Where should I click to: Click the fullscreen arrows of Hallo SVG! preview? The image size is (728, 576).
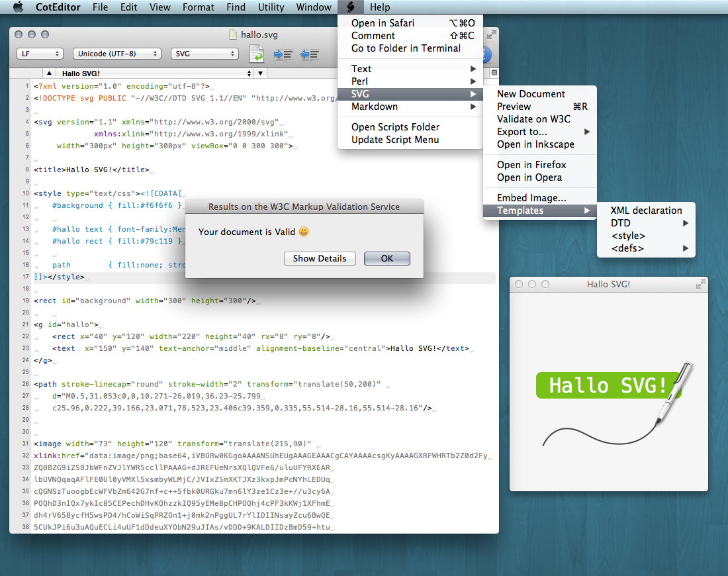click(x=701, y=284)
